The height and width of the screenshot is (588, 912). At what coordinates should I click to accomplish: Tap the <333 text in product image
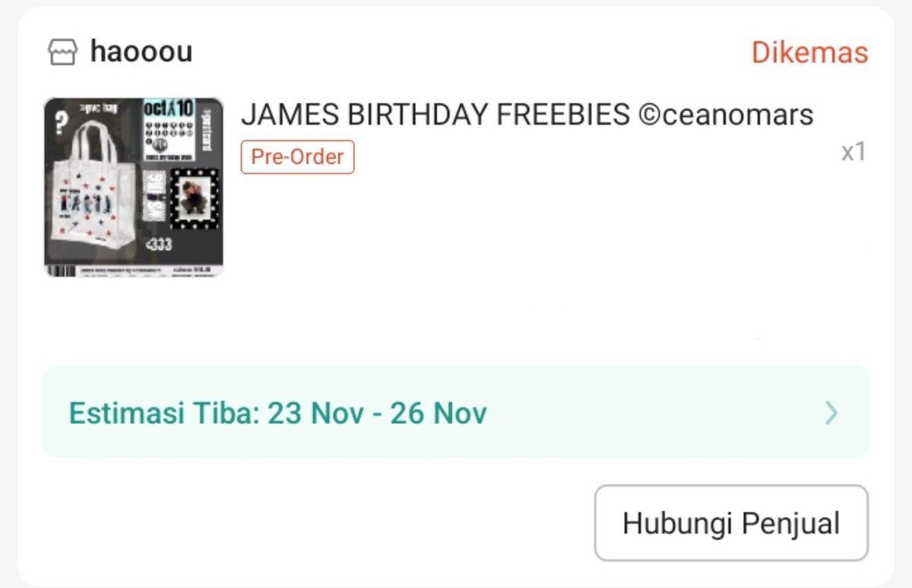click(158, 245)
